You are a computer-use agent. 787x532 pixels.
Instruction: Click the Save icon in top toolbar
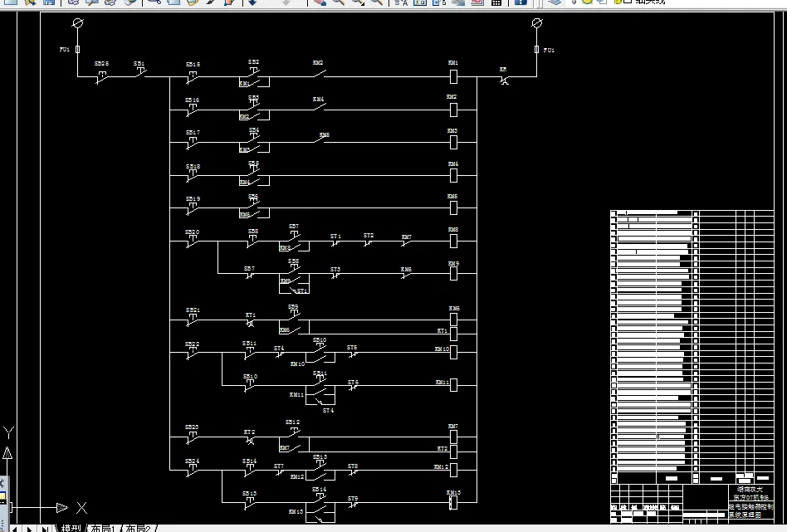(x=49, y=2)
